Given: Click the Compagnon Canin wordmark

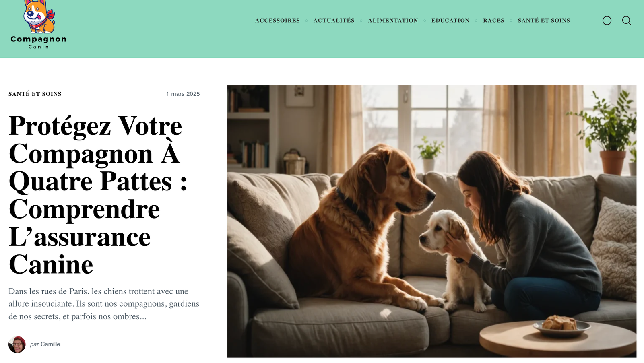Looking at the screenshot, I should [x=39, y=42].
